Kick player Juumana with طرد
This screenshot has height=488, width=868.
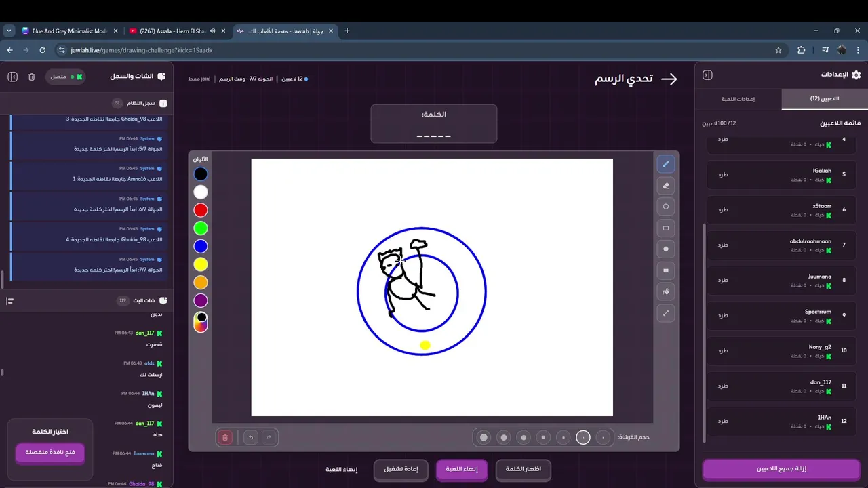tap(723, 280)
